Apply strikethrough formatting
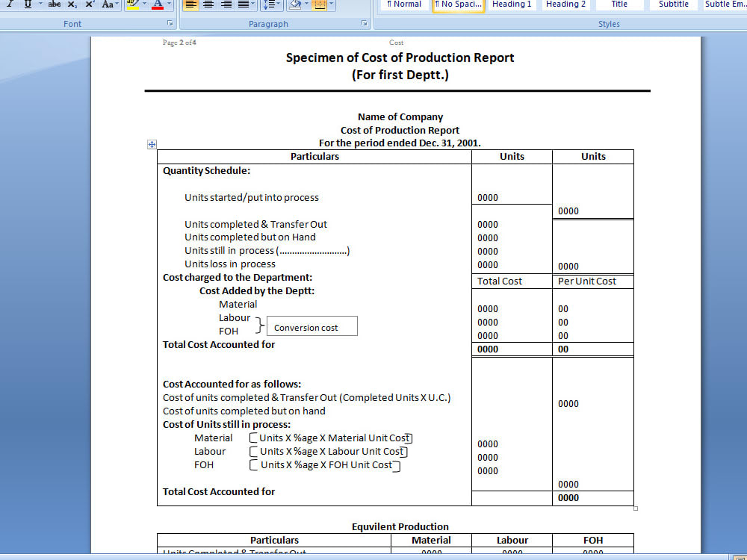Image resolution: width=747 pixels, height=560 pixels. pos(55,4)
